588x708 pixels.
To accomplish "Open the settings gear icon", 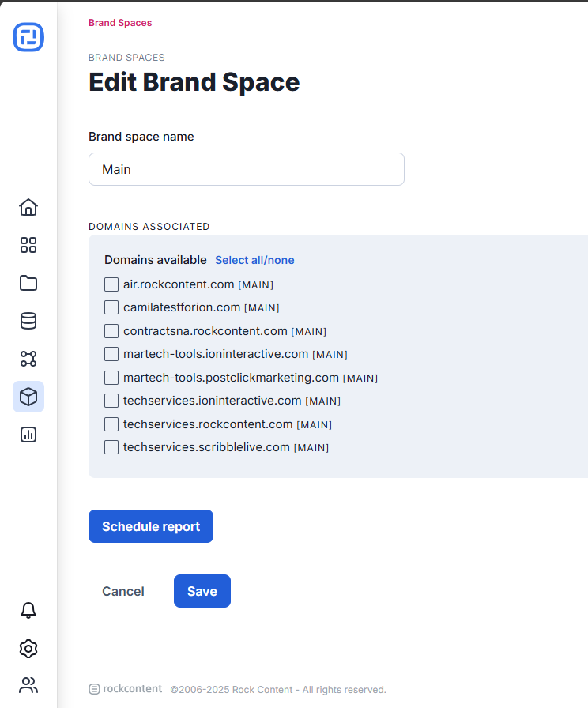I will [28, 649].
